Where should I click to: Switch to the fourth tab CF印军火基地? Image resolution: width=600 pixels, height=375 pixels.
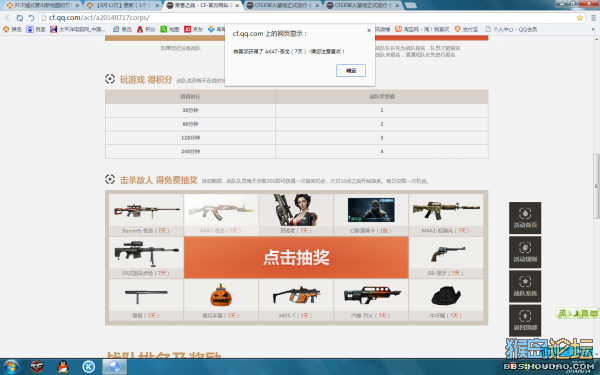282,5
